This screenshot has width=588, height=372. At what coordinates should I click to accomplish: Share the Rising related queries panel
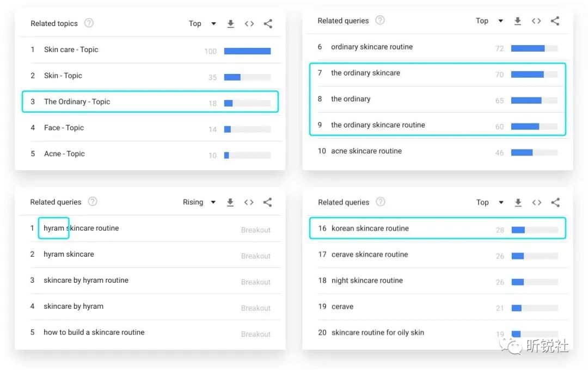point(267,202)
